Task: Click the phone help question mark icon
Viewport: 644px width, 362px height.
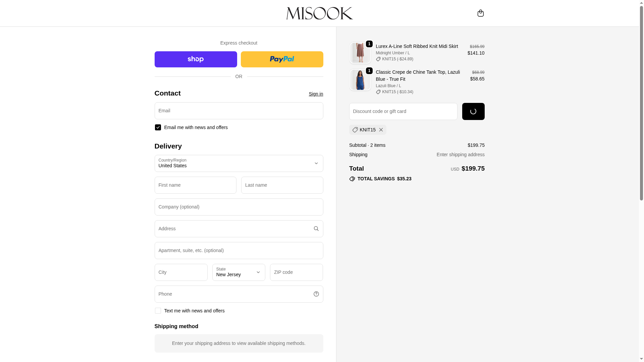Action: 316,294
